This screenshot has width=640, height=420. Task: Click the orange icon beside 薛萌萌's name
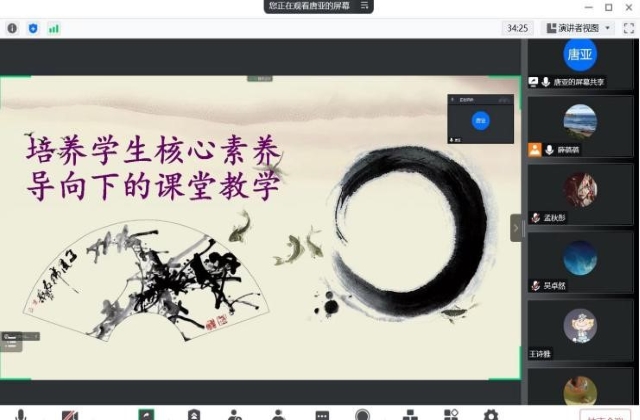[x=534, y=150]
